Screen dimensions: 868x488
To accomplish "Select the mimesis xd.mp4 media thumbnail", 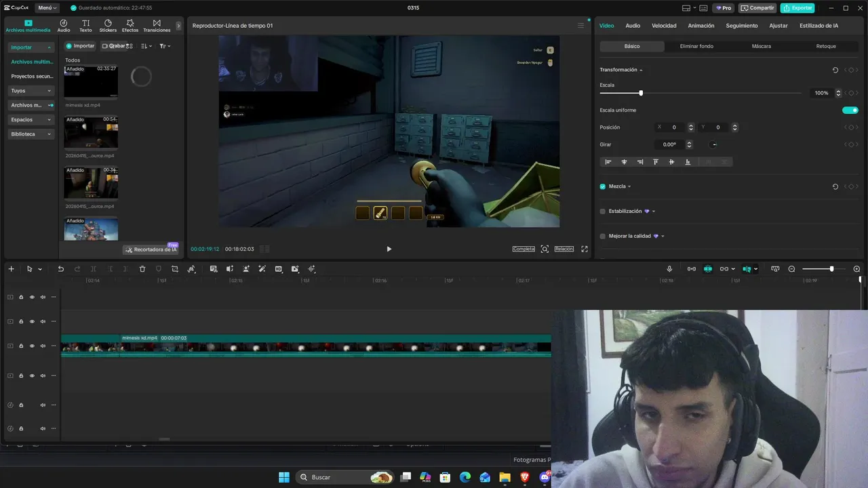I will point(91,81).
